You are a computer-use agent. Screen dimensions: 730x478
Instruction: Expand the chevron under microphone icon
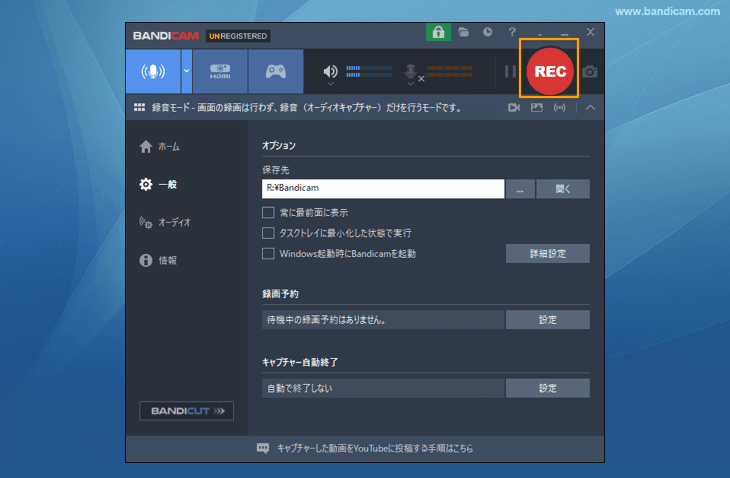pyautogui.click(x=410, y=84)
